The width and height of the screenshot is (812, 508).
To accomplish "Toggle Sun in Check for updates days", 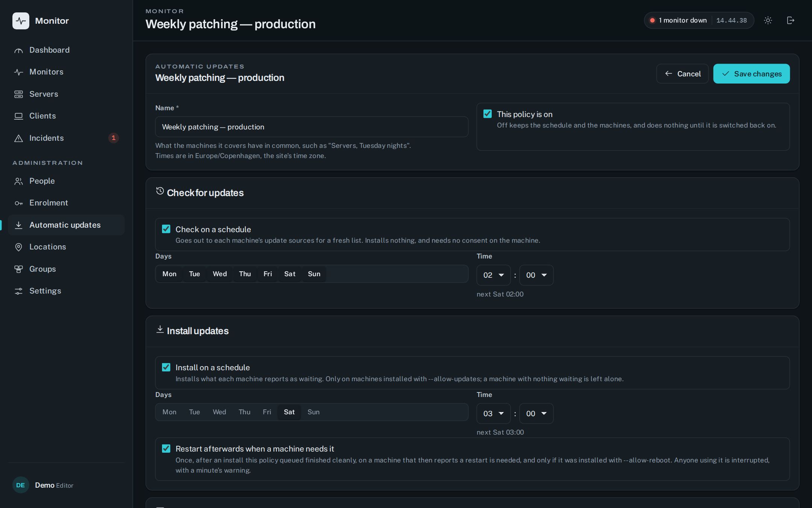I will [x=314, y=274].
